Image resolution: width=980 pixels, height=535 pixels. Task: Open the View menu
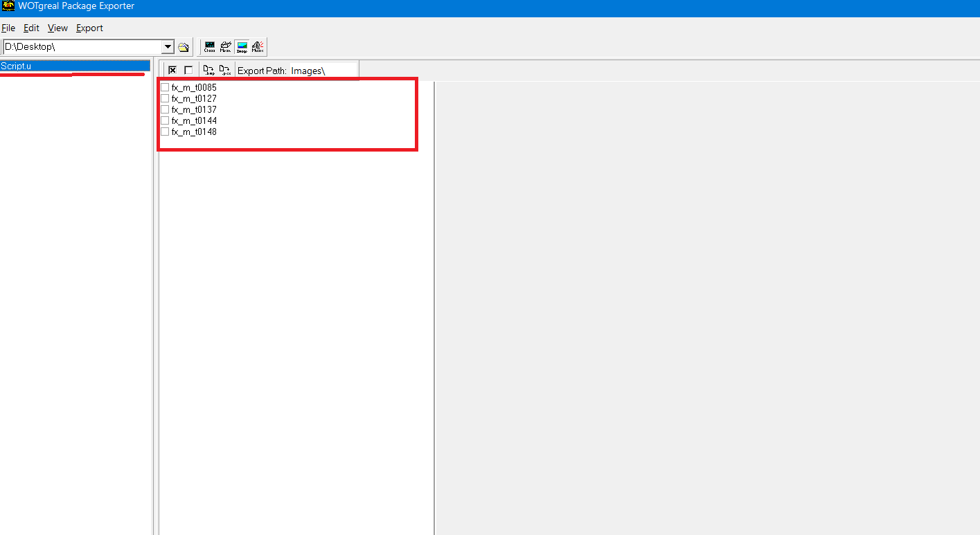[x=57, y=28]
